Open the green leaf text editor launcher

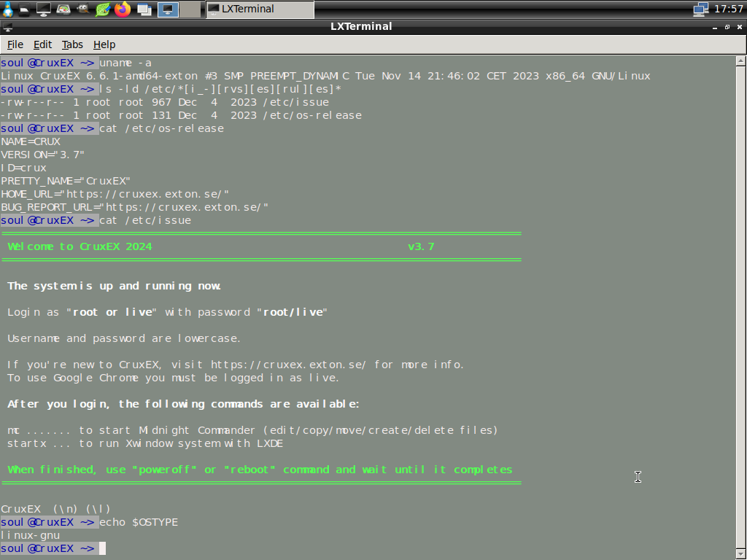point(102,9)
